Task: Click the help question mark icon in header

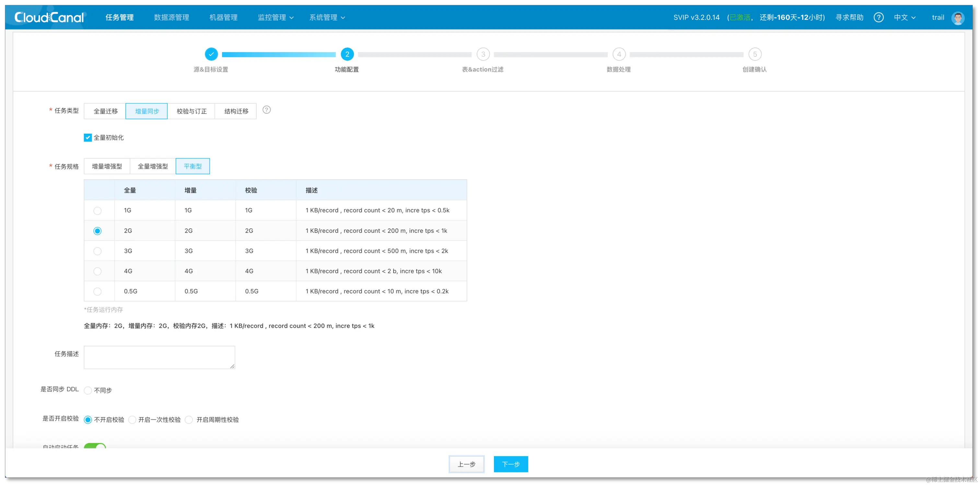Action: pyautogui.click(x=879, y=18)
